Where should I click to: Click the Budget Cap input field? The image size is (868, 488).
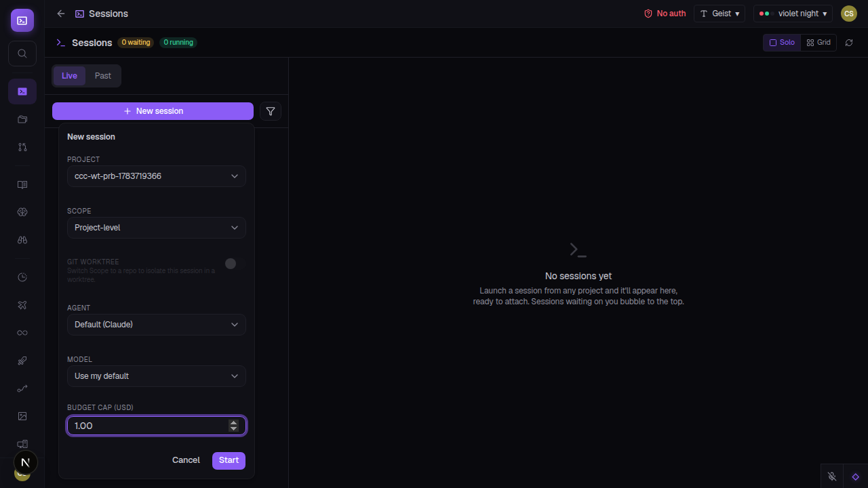[157, 426]
